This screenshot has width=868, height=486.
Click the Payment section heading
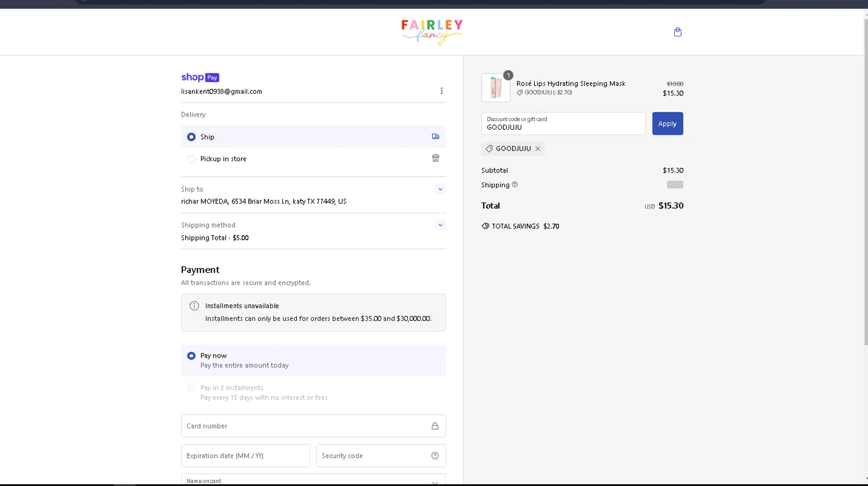200,270
